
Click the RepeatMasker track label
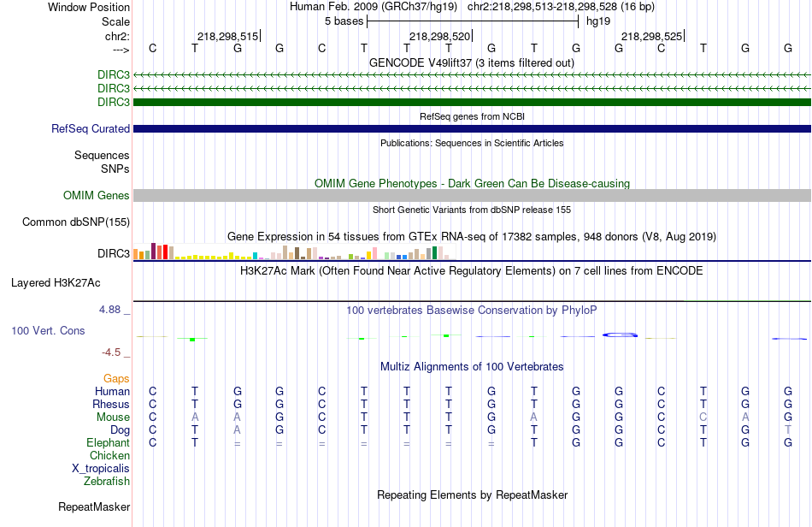click(94, 506)
